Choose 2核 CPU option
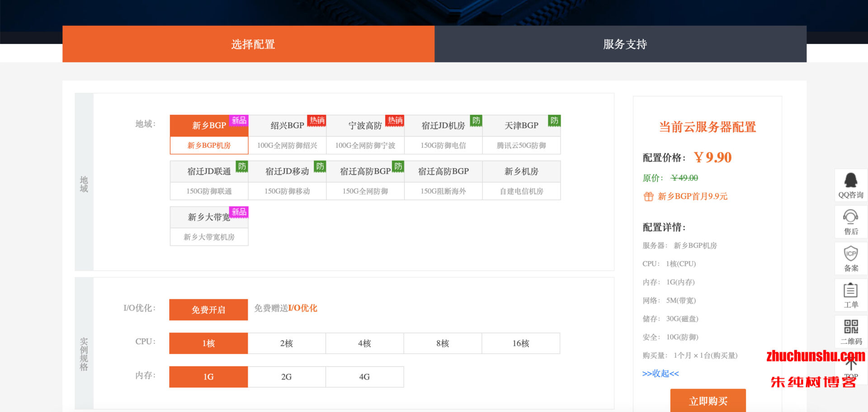Image resolution: width=868 pixels, height=412 pixels. pyautogui.click(x=287, y=343)
